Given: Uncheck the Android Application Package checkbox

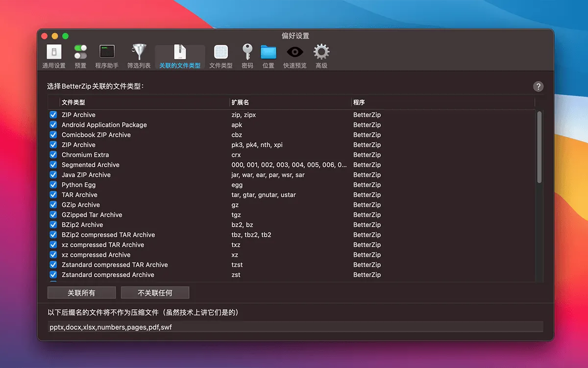Looking at the screenshot, I should click(53, 125).
